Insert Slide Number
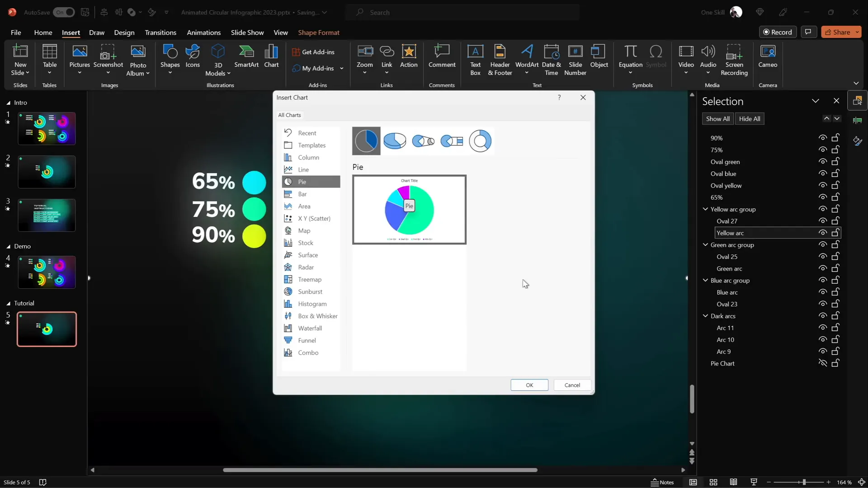The height and width of the screenshot is (488, 868). click(x=575, y=60)
